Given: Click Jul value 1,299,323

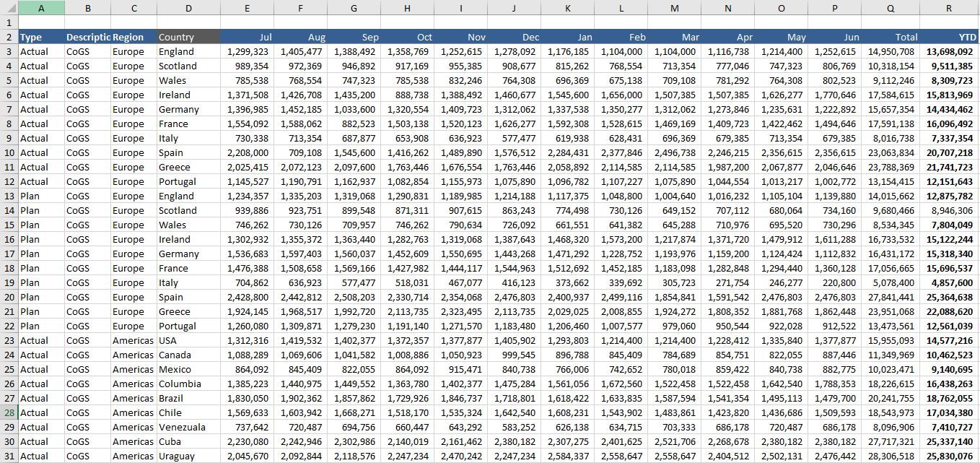Looking at the screenshot, I should (247, 51).
